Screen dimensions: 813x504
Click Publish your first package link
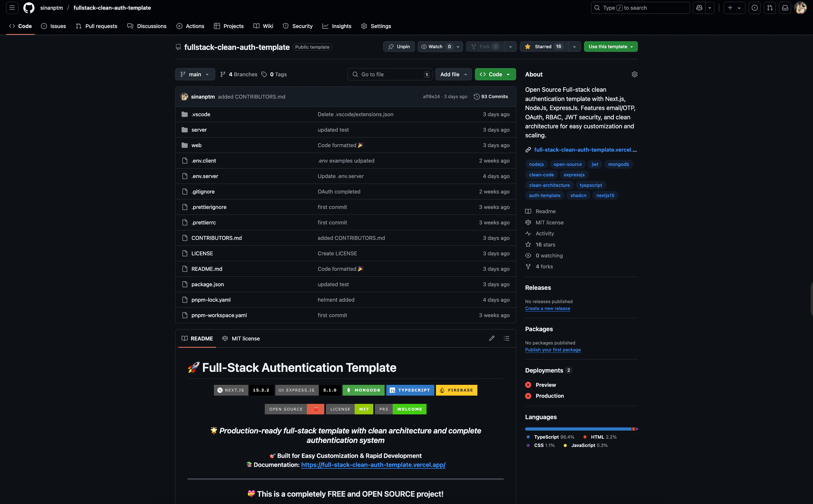tap(553, 350)
